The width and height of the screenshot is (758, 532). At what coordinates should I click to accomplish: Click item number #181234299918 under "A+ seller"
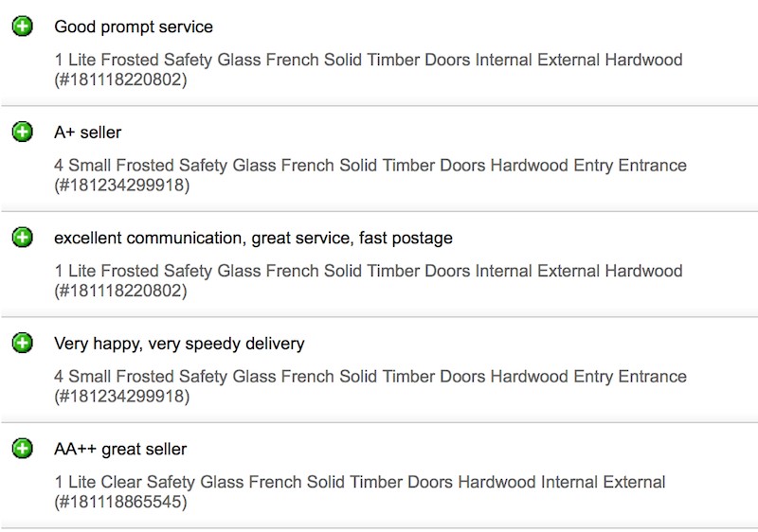[x=121, y=186]
